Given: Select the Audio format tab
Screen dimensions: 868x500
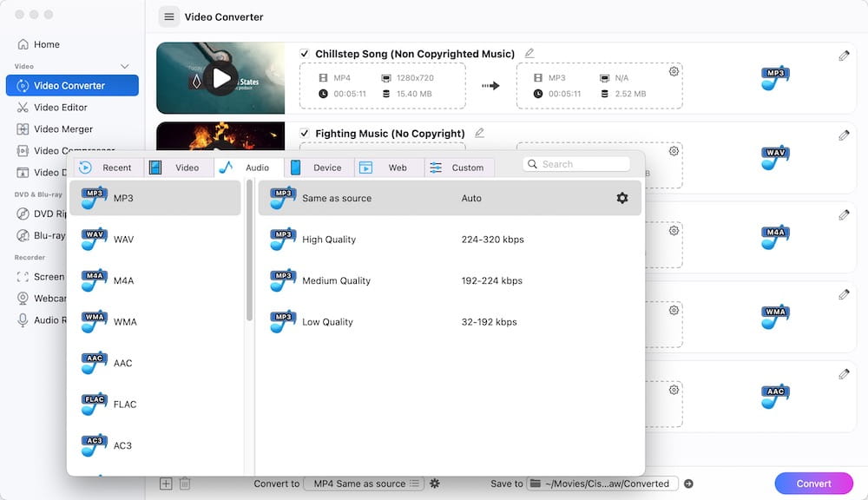Looking at the screenshot, I should click(248, 168).
